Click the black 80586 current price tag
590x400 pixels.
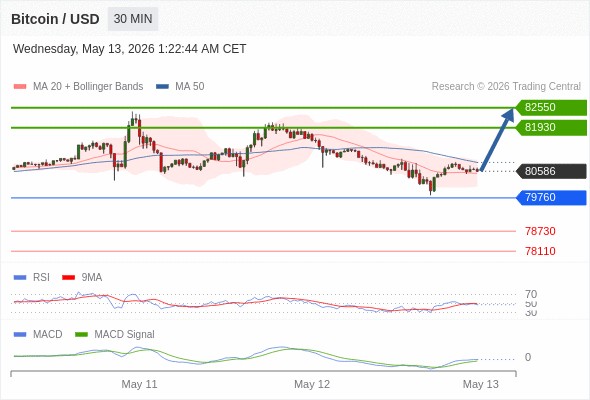[551, 171]
